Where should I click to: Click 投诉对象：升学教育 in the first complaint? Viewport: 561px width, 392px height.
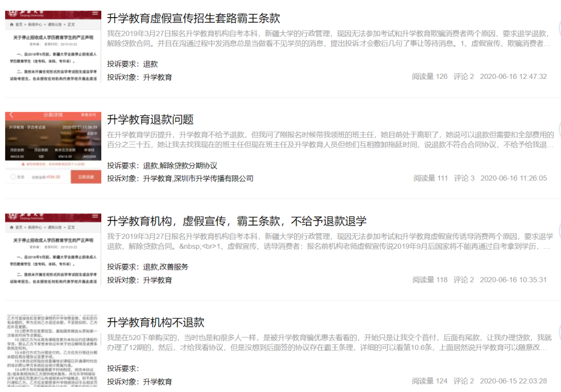[x=140, y=77]
